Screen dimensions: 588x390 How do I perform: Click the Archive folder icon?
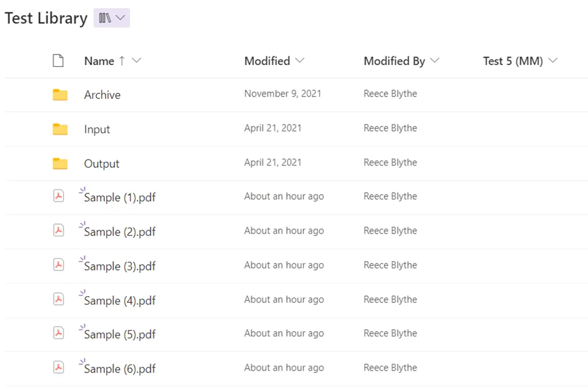pyautogui.click(x=60, y=95)
